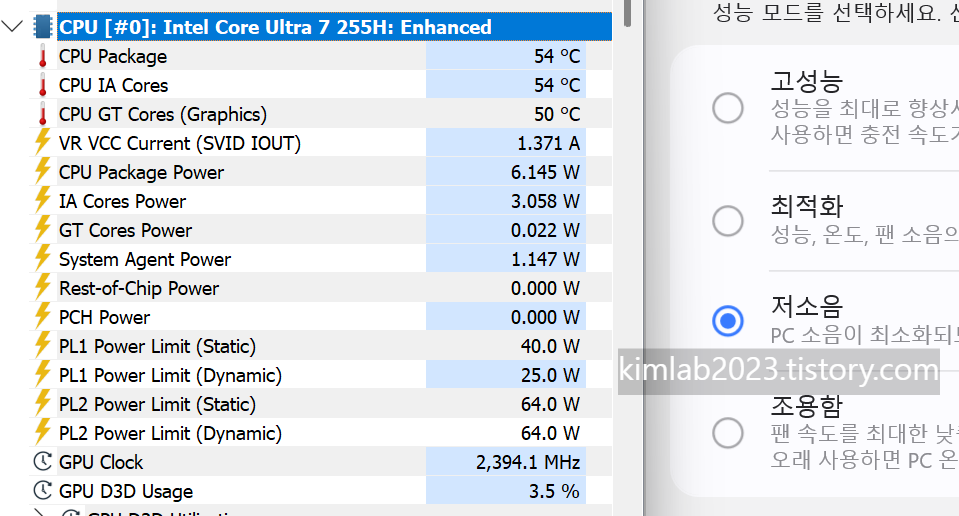
Task: Click lightning icon beside Rest-of-Chip Power
Action: (x=43, y=288)
